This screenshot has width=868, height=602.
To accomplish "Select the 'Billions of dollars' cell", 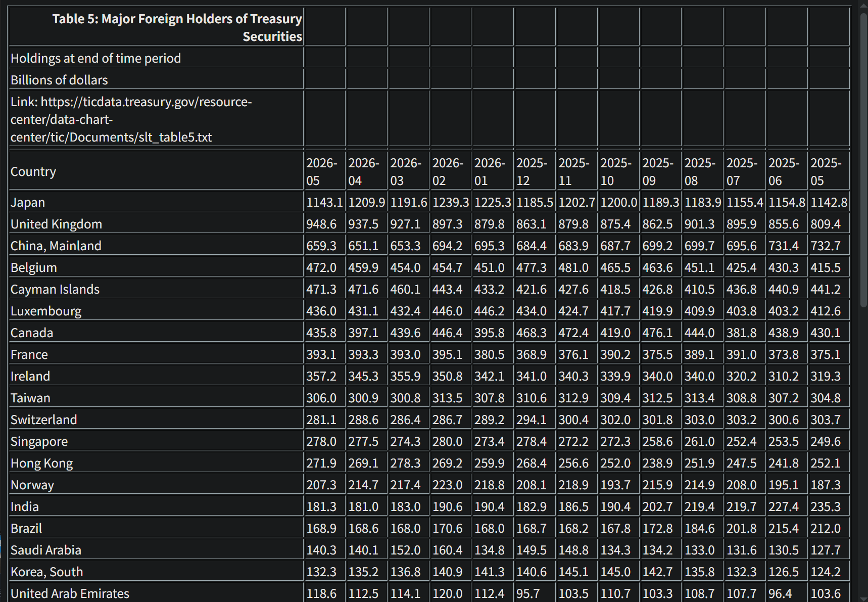I will click(x=156, y=80).
